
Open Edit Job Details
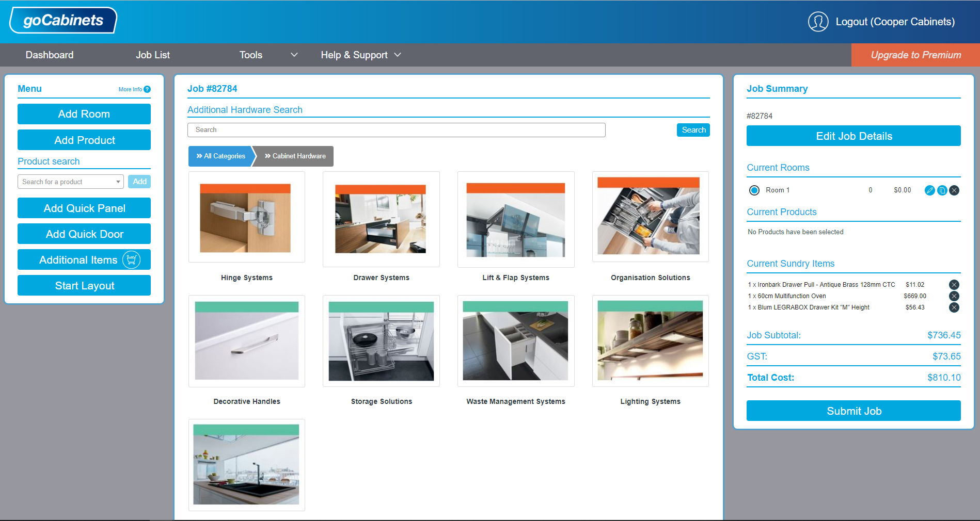pyautogui.click(x=853, y=136)
